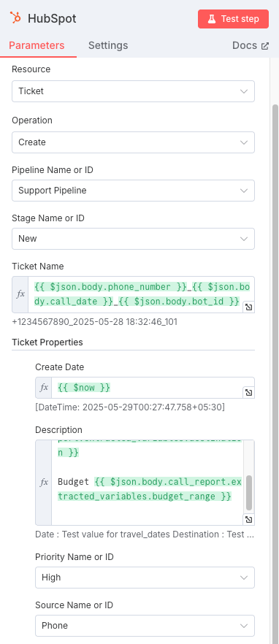Click the Stage Name or ID label

(48, 218)
